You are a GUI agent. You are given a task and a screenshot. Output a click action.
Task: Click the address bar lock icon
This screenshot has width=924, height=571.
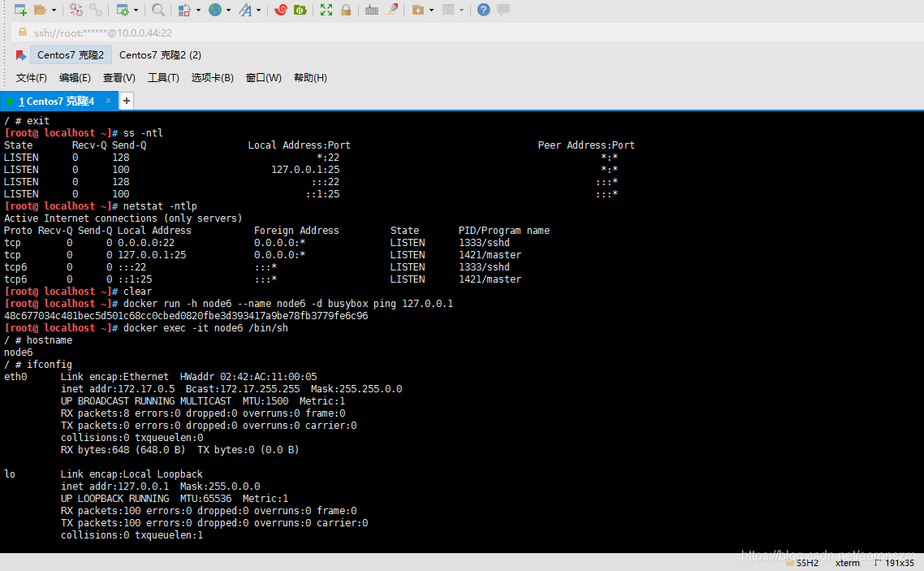point(23,32)
